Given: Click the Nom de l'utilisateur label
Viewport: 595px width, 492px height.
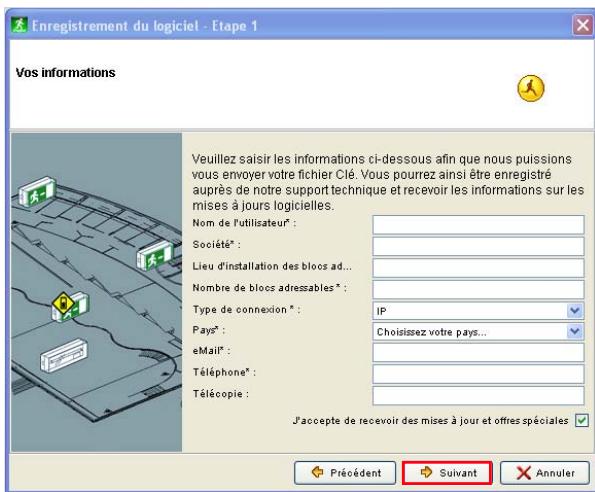Looking at the screenshot, I should [x=244, y=223].
